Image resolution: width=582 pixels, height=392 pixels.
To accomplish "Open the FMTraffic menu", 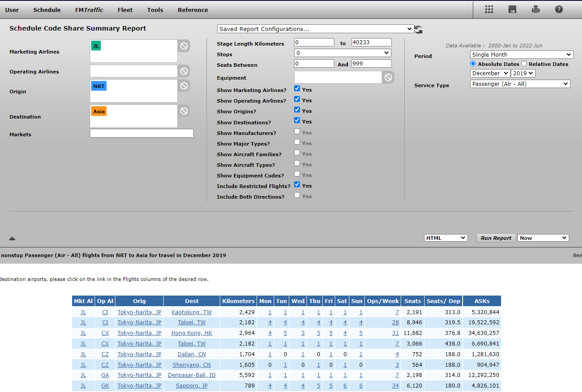I will click(x=89, y=10).
